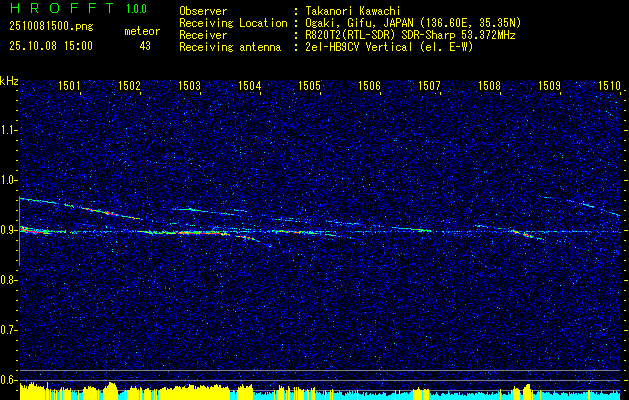Click the 1507 time marker
Image resolution: width=629 pixels, height=400 pixels.
(430, 85)
